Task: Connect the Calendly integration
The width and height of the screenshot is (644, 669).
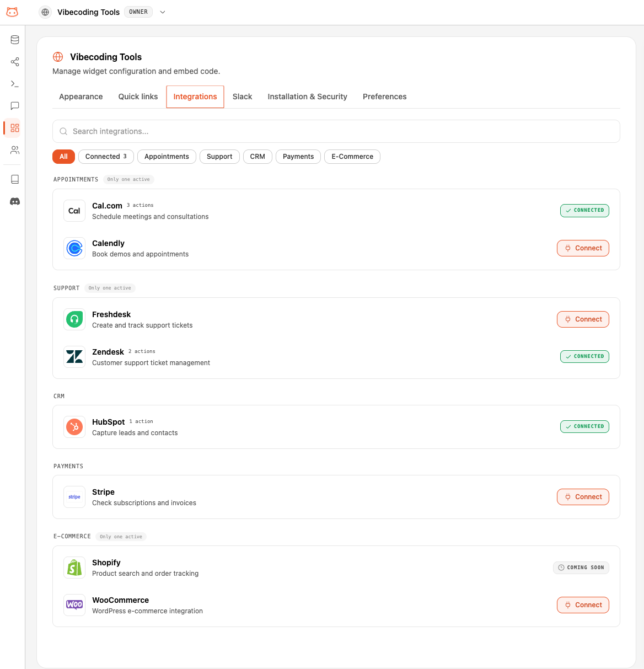Action: click(x=583, y=248)
